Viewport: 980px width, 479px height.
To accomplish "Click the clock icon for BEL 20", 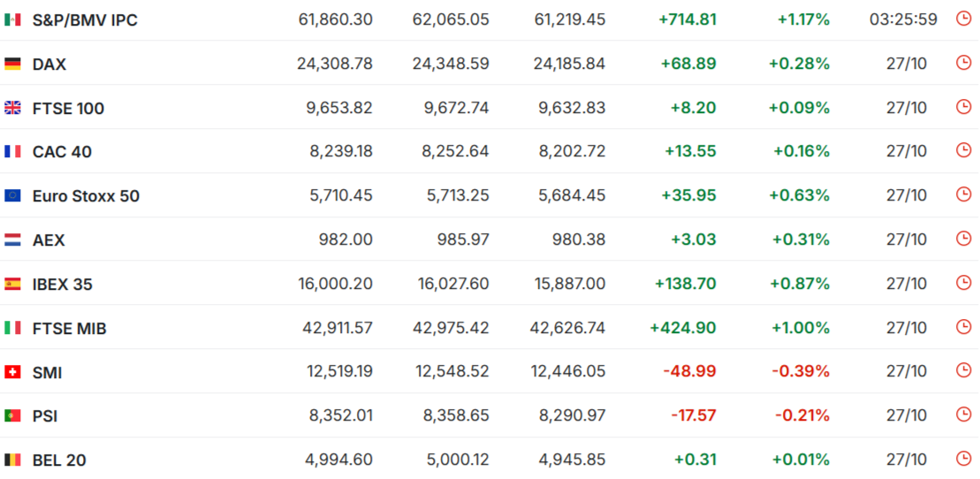I will [963, 459].
